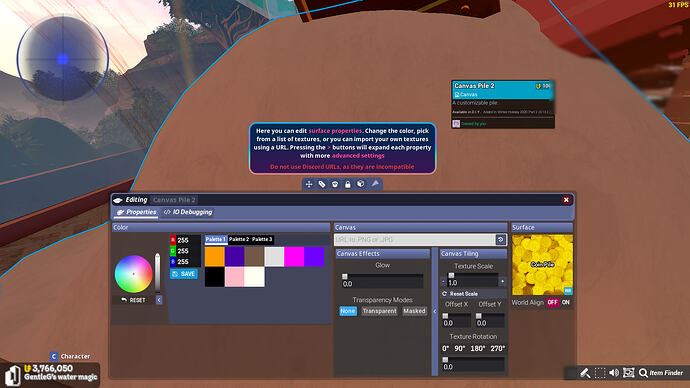Set texture rotation to 0°
Screen dimensions: 690x388
point(446,348)
